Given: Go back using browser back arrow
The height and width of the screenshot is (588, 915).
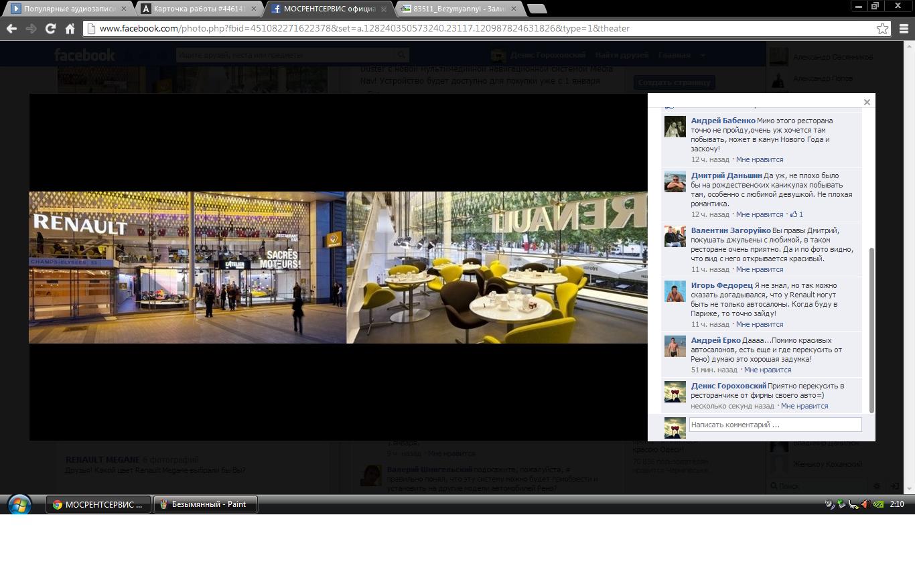Looking at the screenshot, I should [11, 28].
